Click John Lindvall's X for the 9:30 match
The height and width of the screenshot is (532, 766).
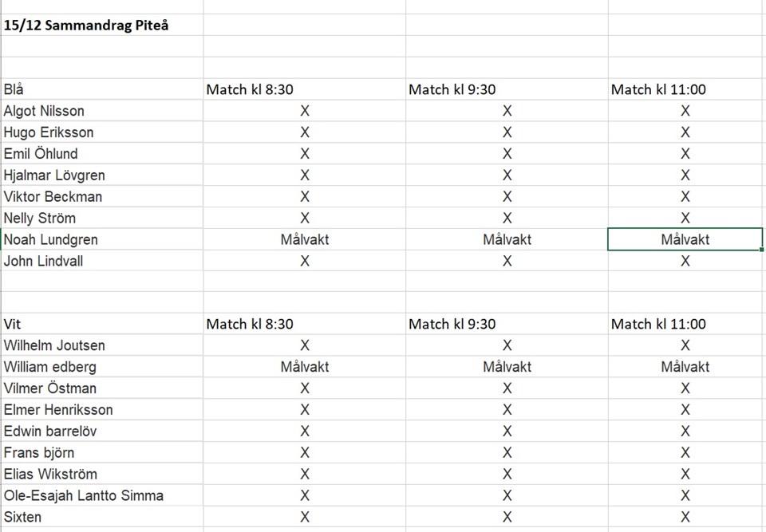coord(507,261)
